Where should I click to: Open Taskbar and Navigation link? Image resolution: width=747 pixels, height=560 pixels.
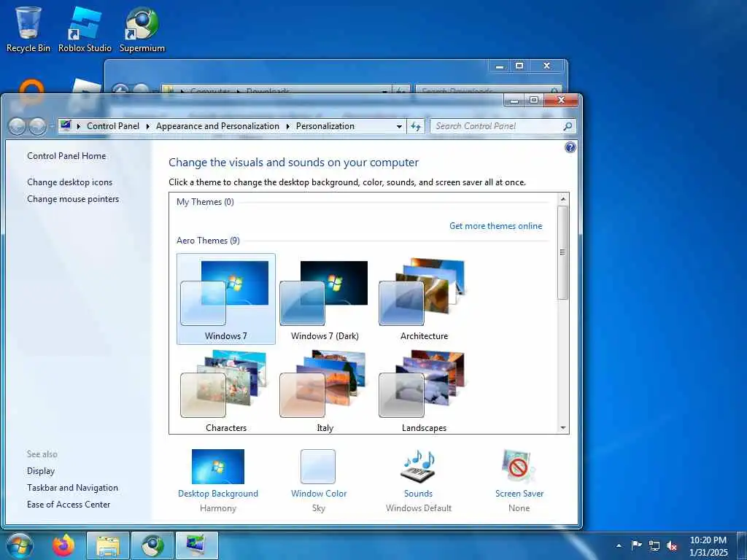click(x=72, y=488)
